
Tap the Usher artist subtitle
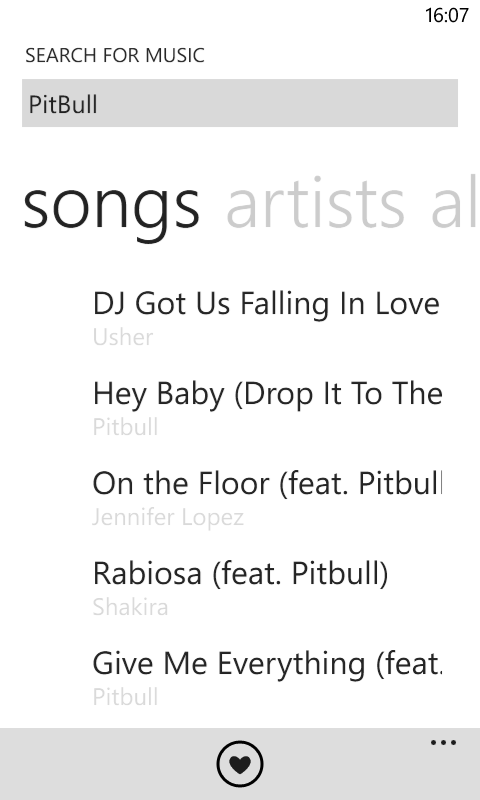[123, 337]
